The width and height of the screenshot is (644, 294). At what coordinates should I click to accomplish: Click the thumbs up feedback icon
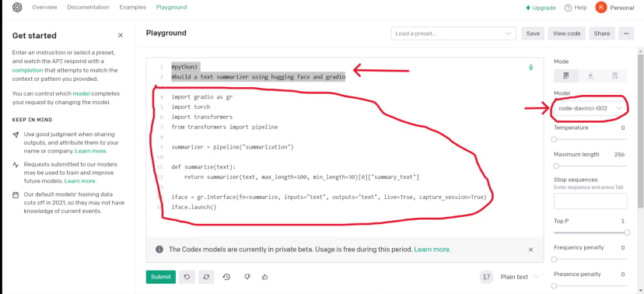265,277
